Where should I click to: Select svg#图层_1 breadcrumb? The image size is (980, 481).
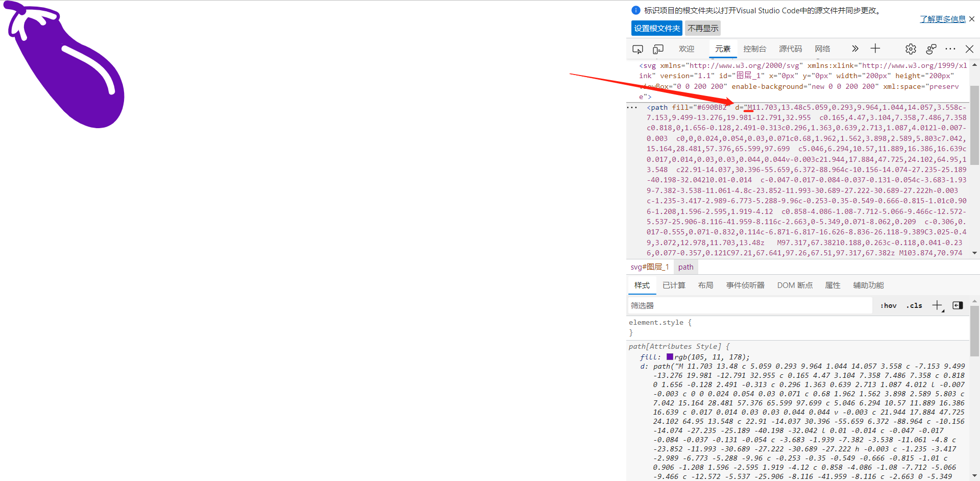tap(649, 267)
